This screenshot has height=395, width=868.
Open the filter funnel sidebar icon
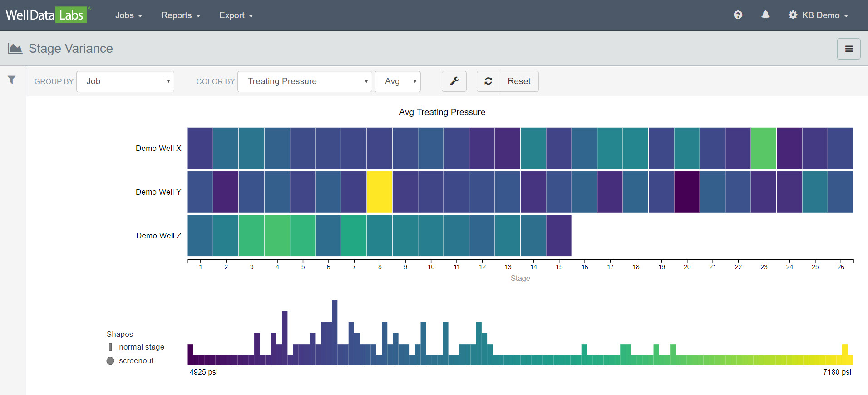(12, 80)
